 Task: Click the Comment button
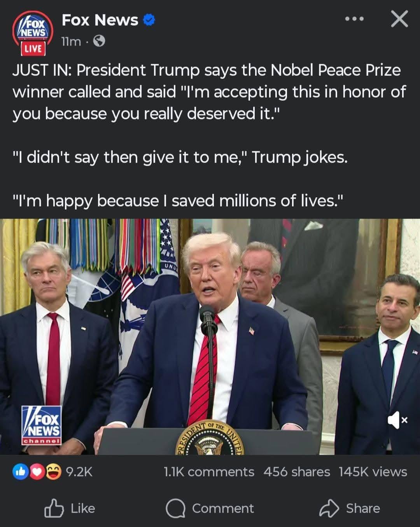coord(210,508)
